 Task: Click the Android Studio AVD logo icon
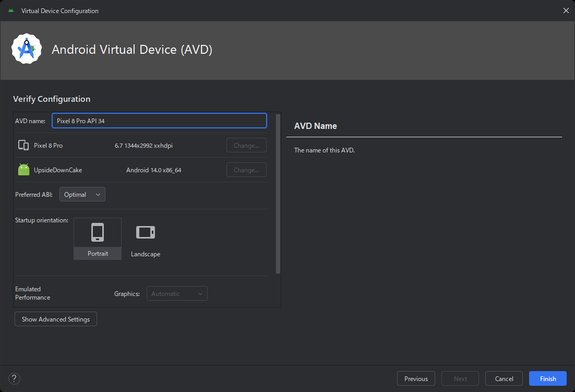tap(27, 49)
